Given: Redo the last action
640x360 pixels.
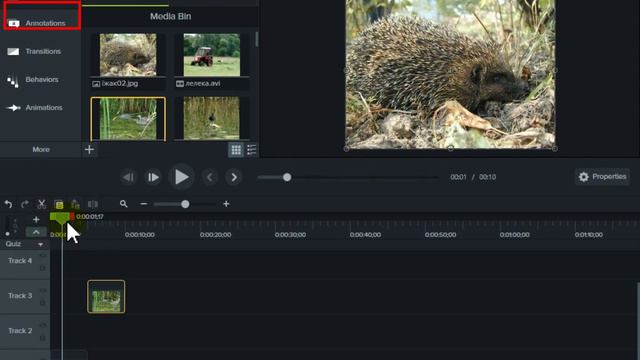Looking at the screenshot, I should [x=24, y=204].
